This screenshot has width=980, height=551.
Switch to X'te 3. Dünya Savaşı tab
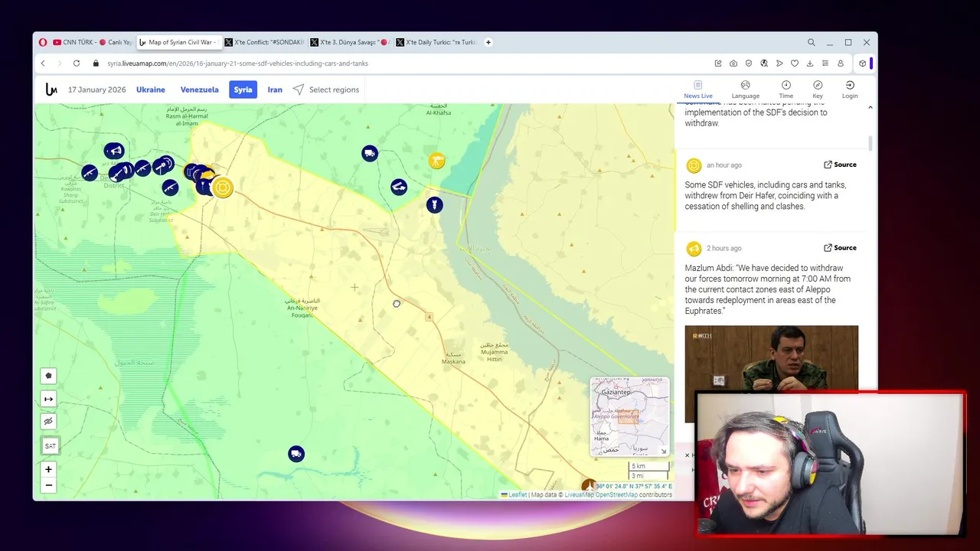click(350, 42)
